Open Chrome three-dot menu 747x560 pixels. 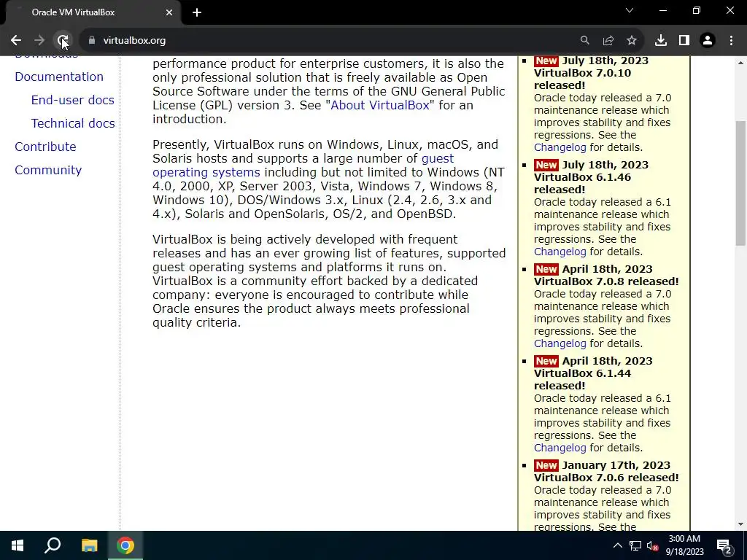click(731, 41)
